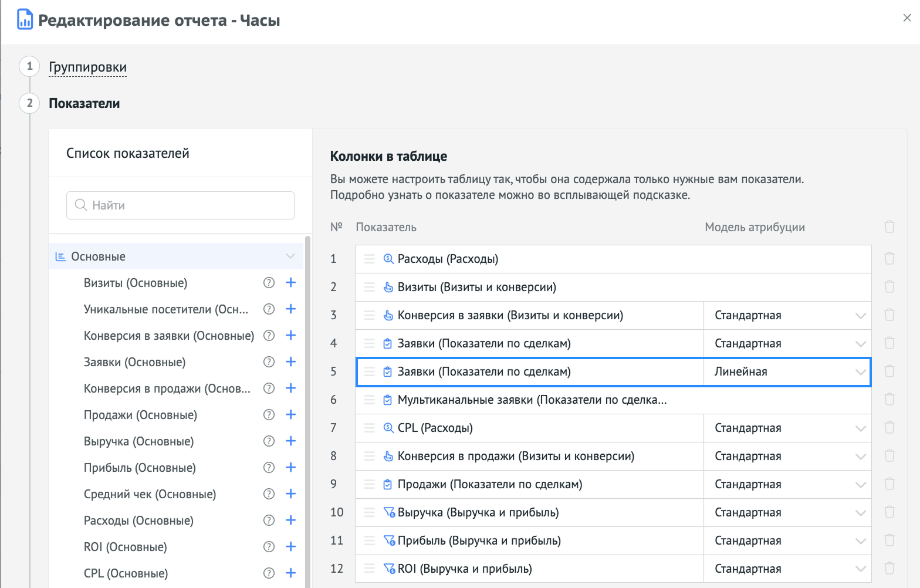Screen dimensions: 920x588
Task: Delete row 1 Расходы with trash icon
Action: [889, 259]
